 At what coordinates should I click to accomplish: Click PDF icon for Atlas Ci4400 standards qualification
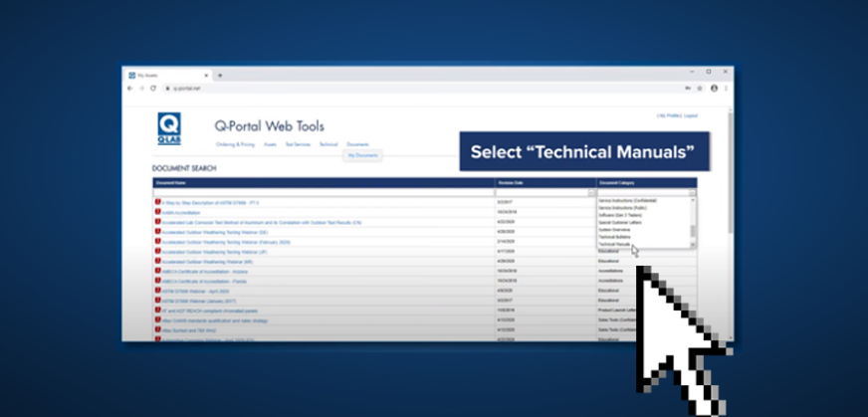pyautogui.click(x=157, y=320)
